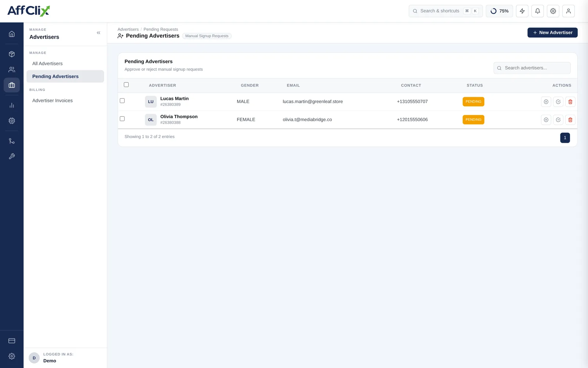The height and width of the screenshot is (368, 588).
Task: Reject Olivia Thompson's request
Action: click(546, 120)
